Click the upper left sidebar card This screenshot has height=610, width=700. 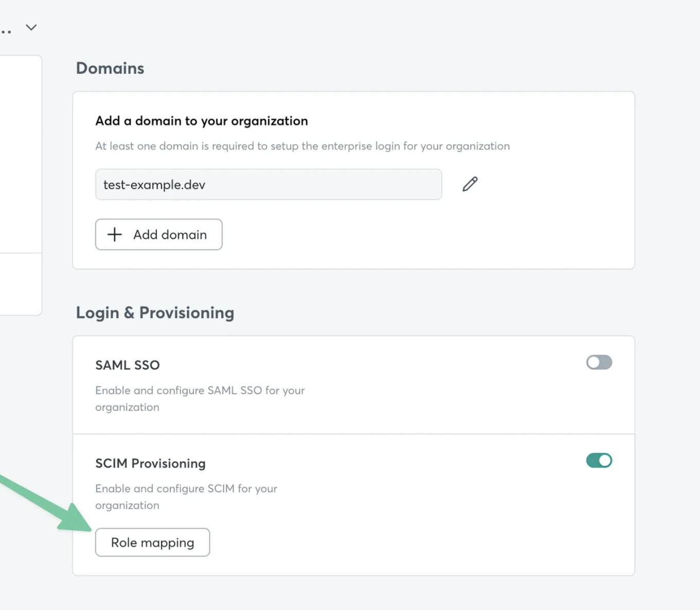pos(21,154)
